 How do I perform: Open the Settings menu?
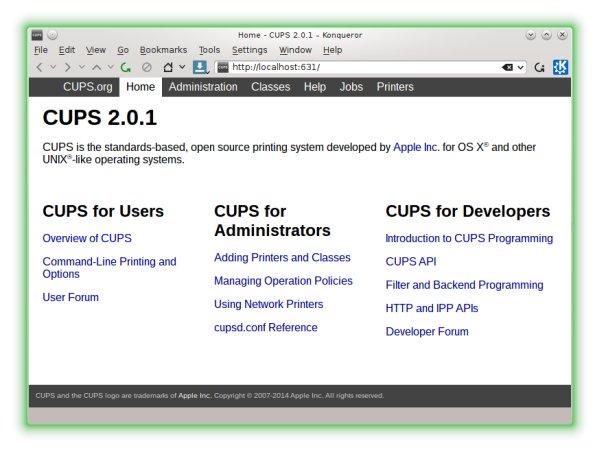point(249,50)
